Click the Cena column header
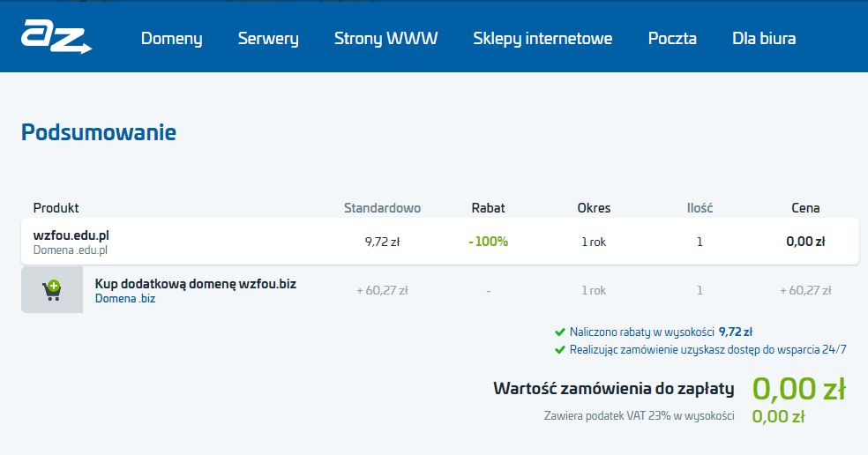Screen dimensions: 868x455 tap(805, 208)
